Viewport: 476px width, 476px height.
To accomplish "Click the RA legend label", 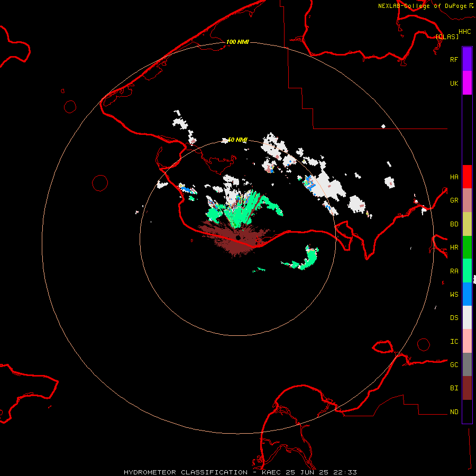I will (454, 271).
